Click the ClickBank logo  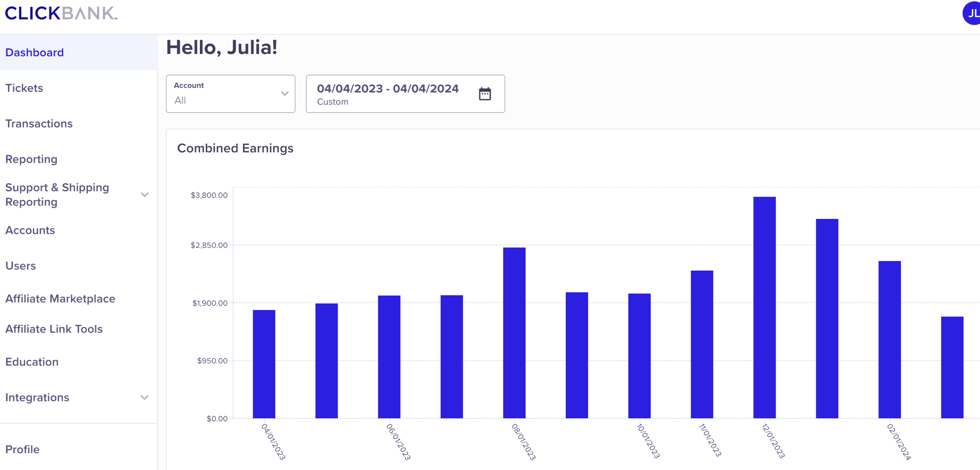pos(61,13)
